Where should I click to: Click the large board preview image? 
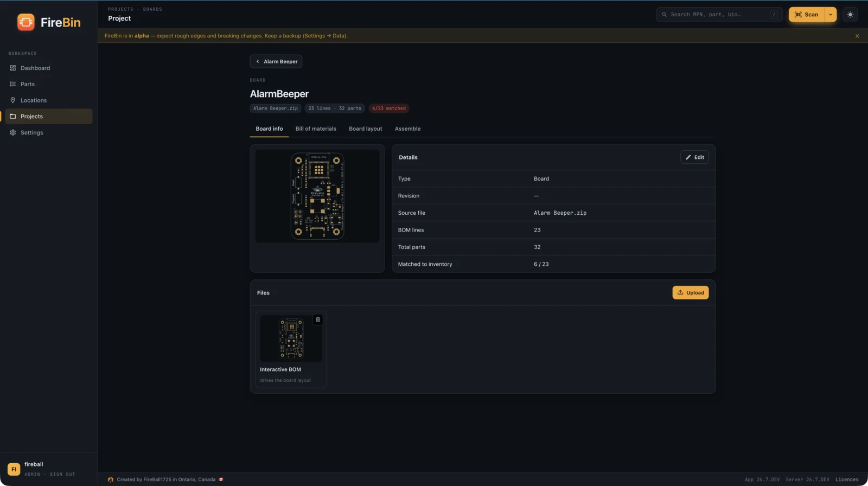coord(317,196)
